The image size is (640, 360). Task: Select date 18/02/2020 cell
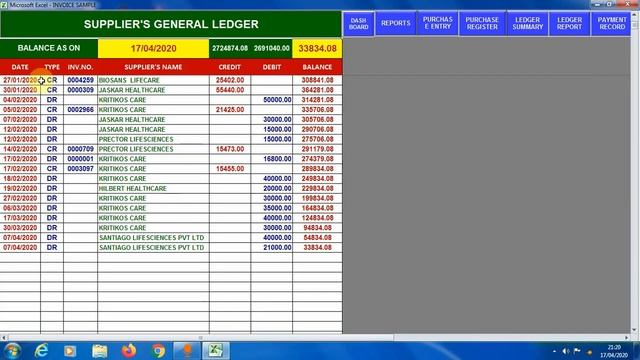[20, 178]
